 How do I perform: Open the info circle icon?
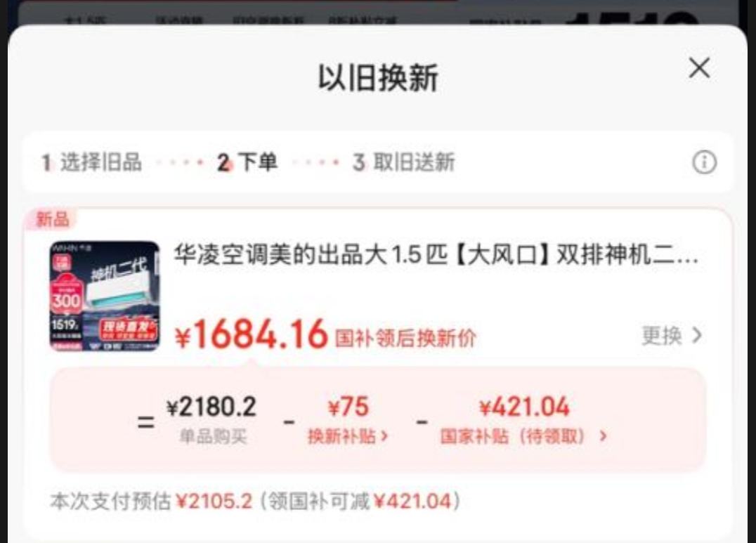(x=705, y=162)
